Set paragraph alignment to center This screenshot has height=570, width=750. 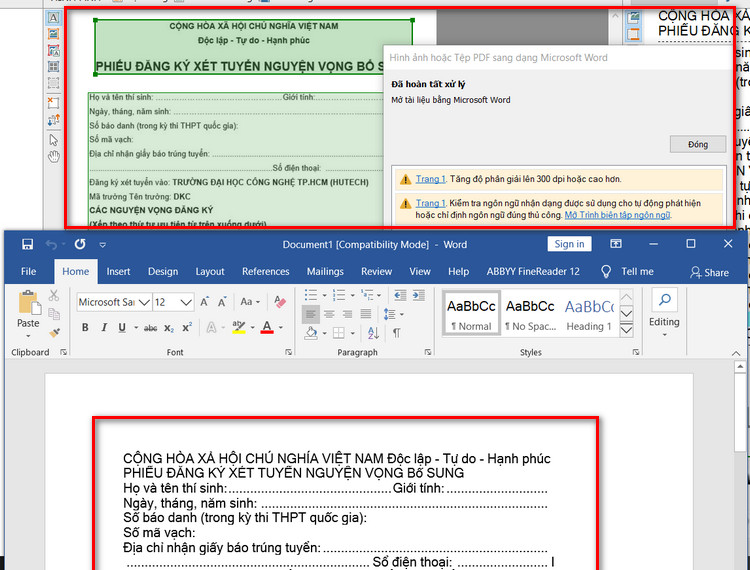point(329,314)
